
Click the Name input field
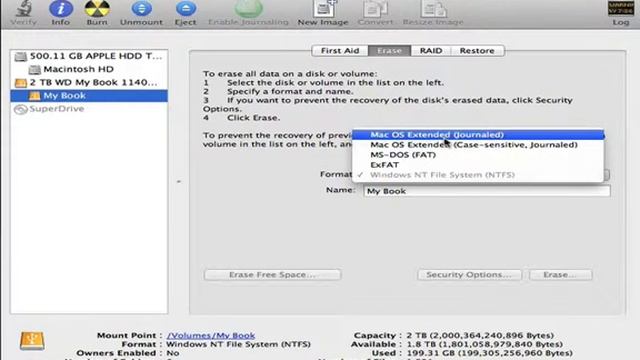(487, 191)
